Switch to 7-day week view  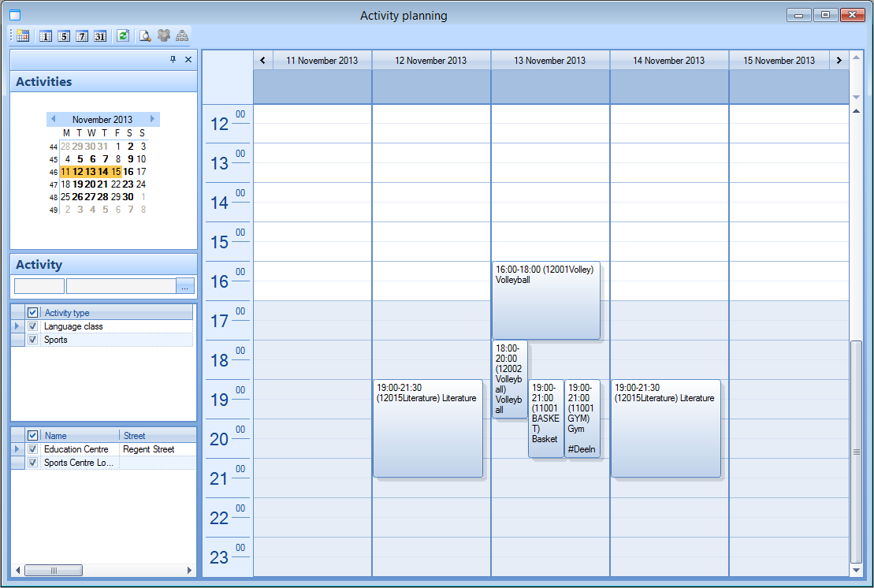click(82, 35)
